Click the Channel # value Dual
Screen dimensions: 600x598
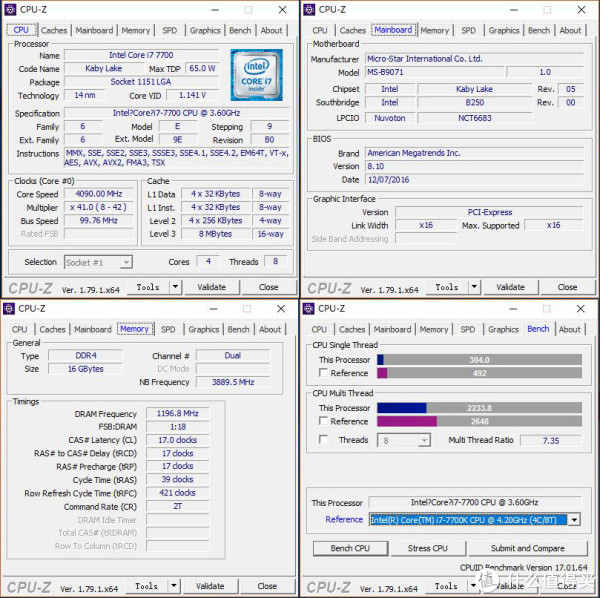pos(233,355)
